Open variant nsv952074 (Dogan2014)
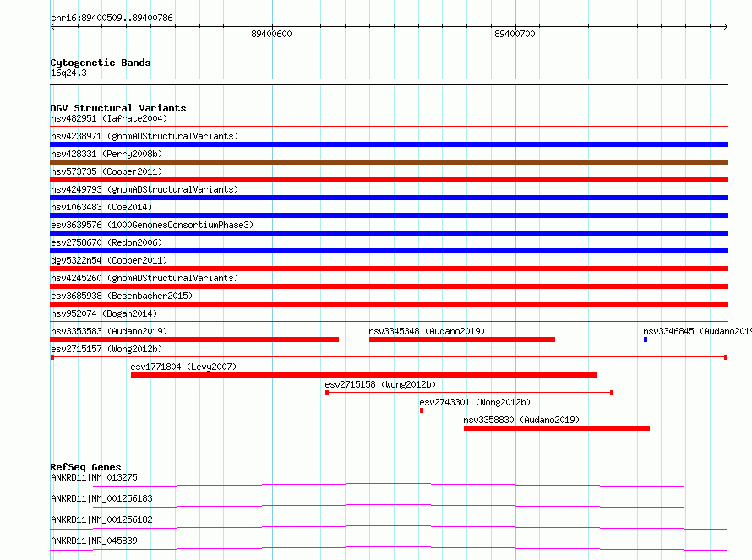 tap(104, 313)
